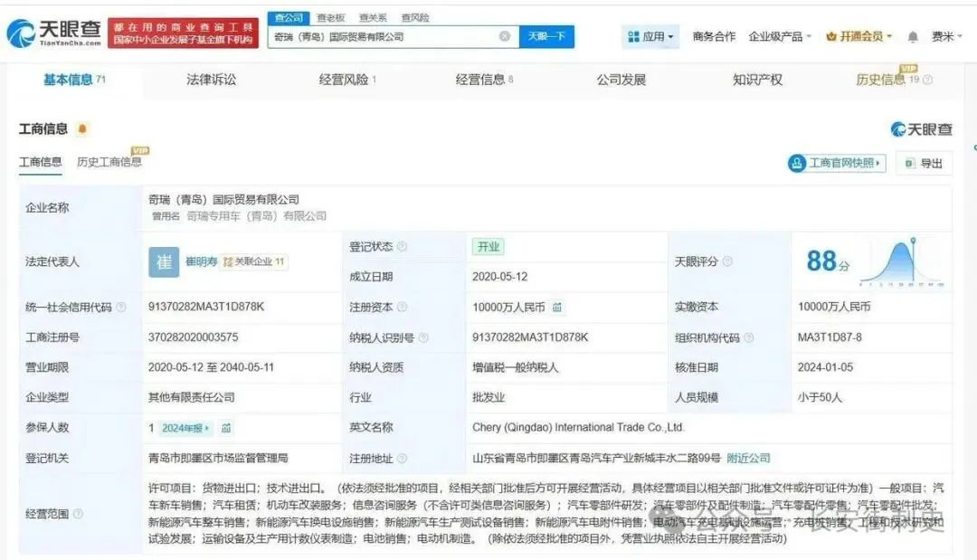The image size is (977, 560).
Task: Open the 附近公司 nearby companies link
Action: click(x=748, y=459)
